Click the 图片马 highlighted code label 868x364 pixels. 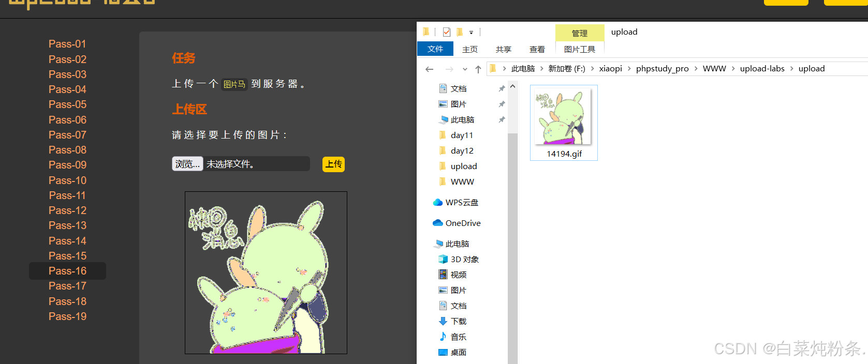click(x=234, y=84)
